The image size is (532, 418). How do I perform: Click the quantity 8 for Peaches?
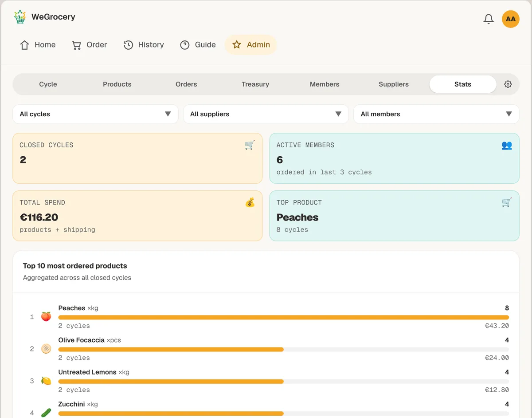tap(507, 308)
